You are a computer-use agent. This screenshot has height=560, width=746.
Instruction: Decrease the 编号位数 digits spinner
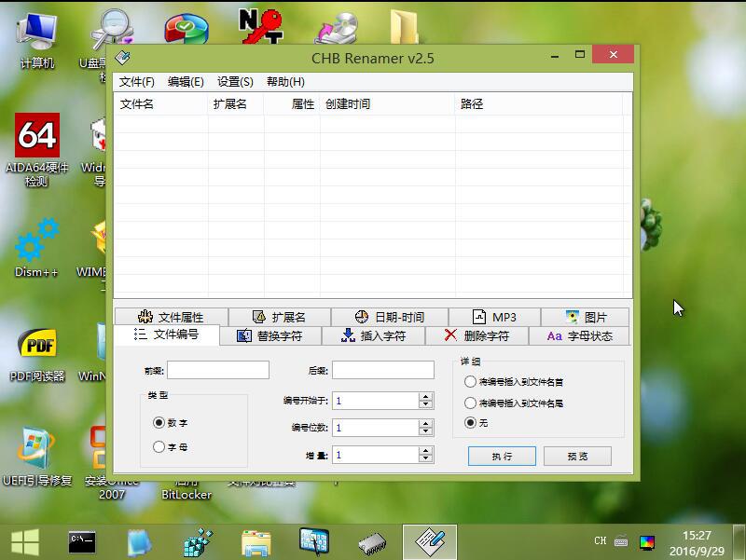click(426, 431)
